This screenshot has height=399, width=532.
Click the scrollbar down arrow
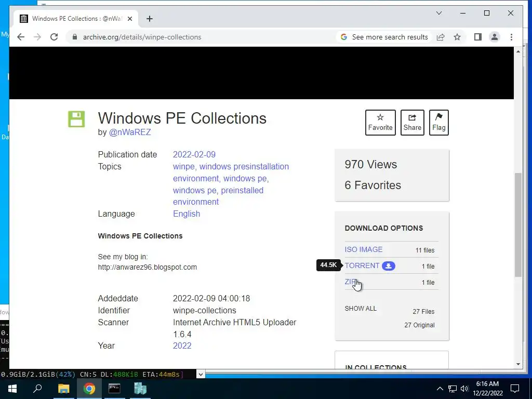(518, 364)
